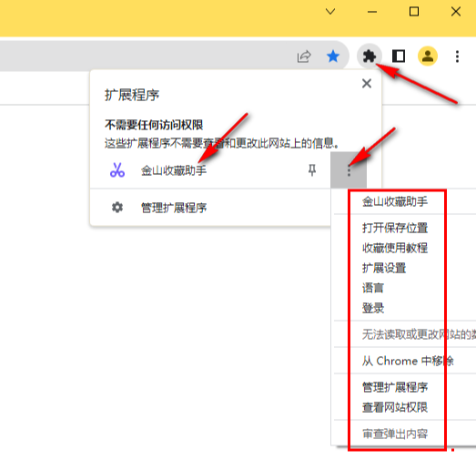Open the user profile avatar
Image resolution: width=476 pixels, height=460 pixels.
428,56
